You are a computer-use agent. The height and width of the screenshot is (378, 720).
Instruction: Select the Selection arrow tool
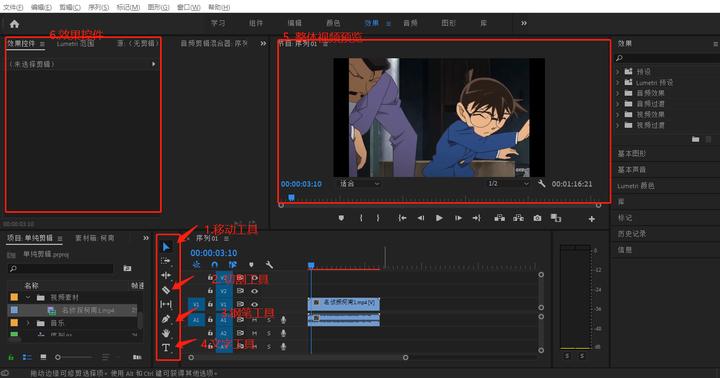coord(166,247)
